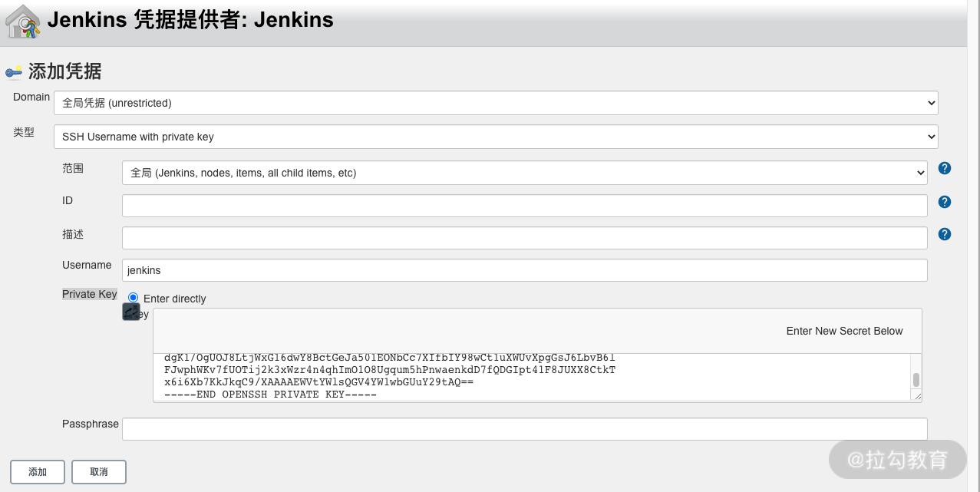980x492 pixels.
Task: Open help for the 范围 field
Action: [945, 168]
